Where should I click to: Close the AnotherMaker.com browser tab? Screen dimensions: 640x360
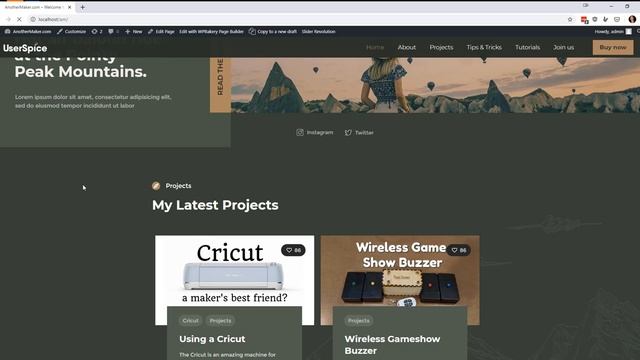click(69, 7)
